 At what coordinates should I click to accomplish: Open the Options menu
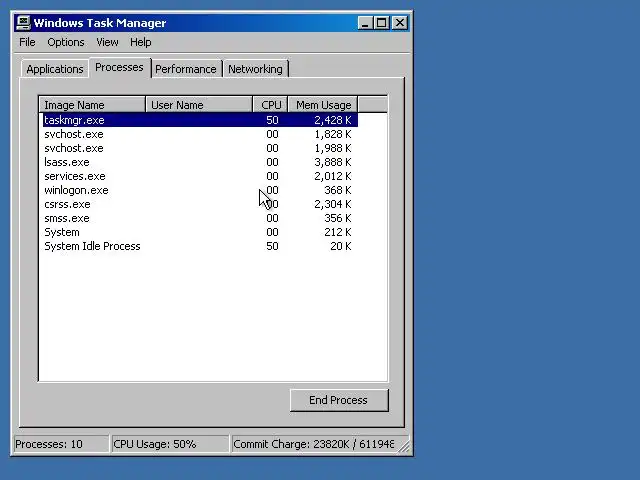66,42
